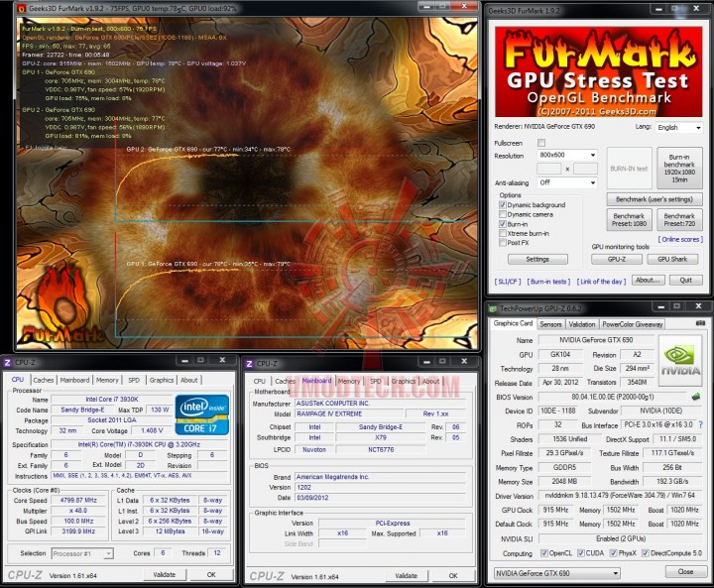714x588 pixels.
Task: Switch to CPU tab in Mainboard CPU-Z window
Action: click(x=260, y=381)
